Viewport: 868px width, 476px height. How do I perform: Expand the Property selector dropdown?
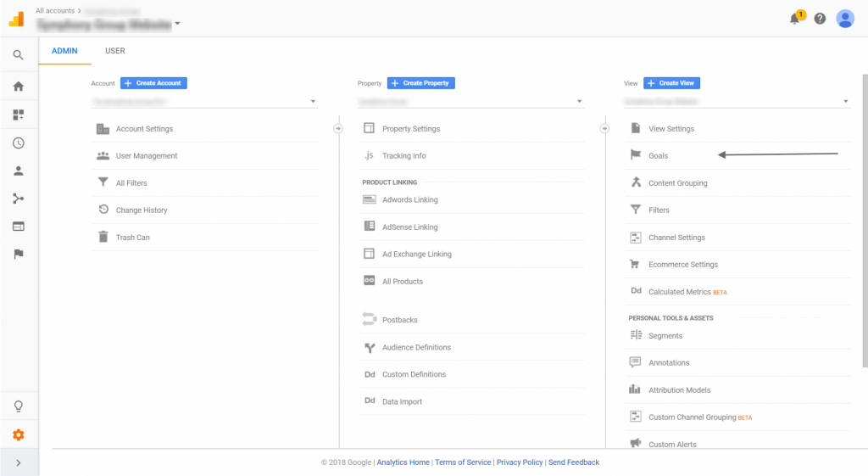coord(470,102)
